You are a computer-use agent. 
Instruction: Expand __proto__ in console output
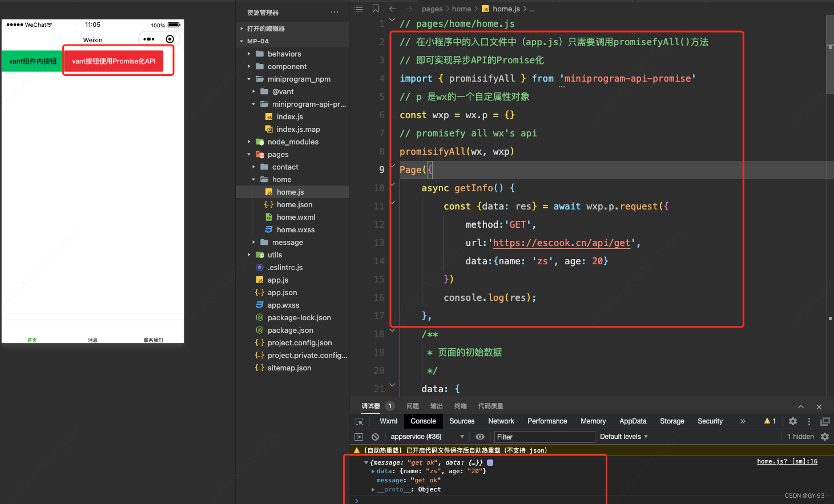(x=373, y=490)
